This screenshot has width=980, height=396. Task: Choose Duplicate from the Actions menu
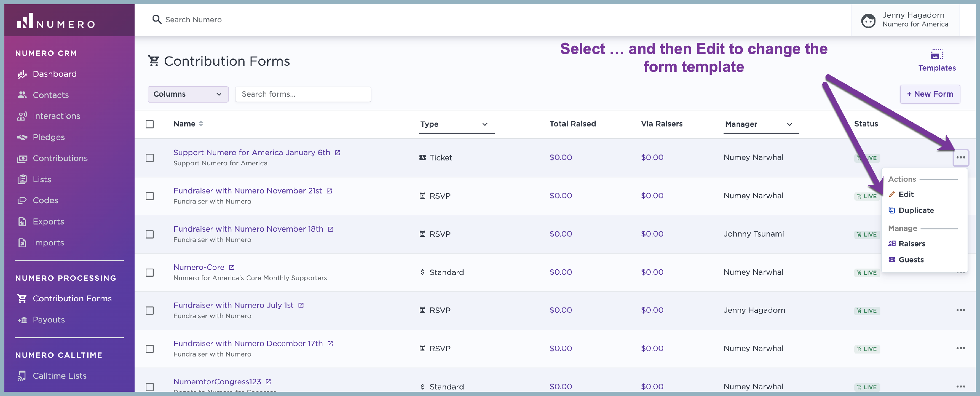click(915, 210)
